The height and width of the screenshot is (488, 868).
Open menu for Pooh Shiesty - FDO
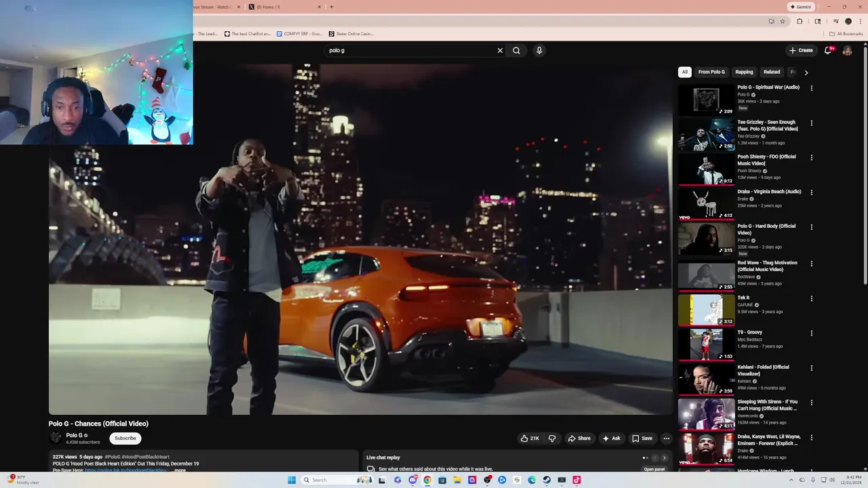point(811,158)
